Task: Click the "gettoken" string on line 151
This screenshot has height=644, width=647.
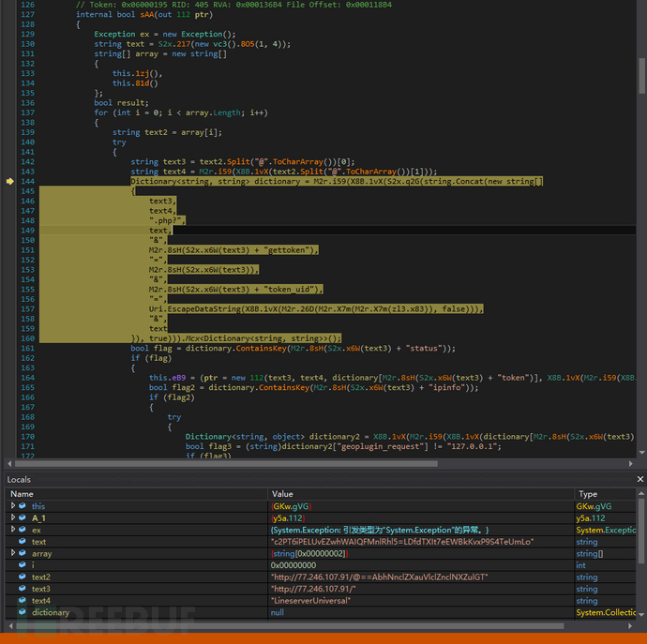Action: tap(286, 250)
